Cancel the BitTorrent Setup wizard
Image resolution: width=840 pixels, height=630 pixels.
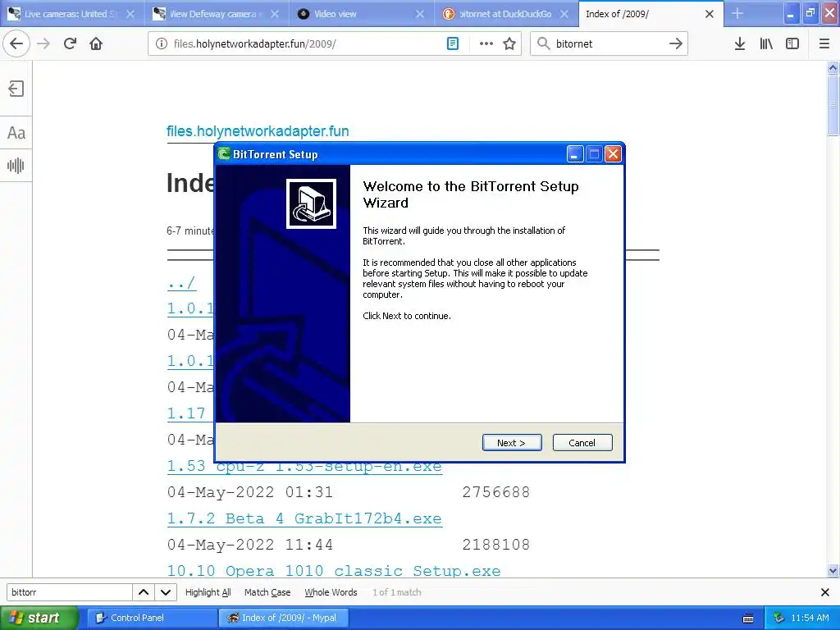click(582, 442)
